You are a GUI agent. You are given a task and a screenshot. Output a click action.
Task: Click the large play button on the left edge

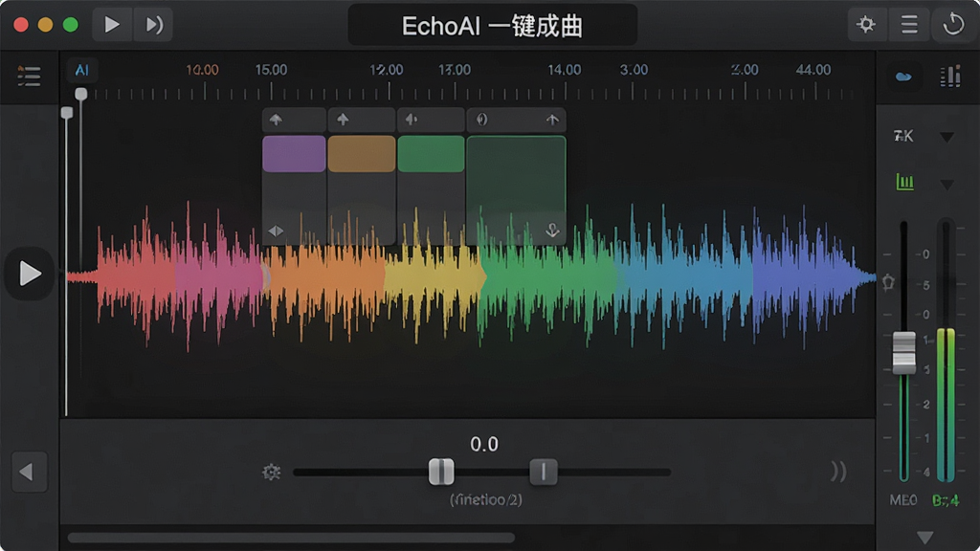coord(30,274)
